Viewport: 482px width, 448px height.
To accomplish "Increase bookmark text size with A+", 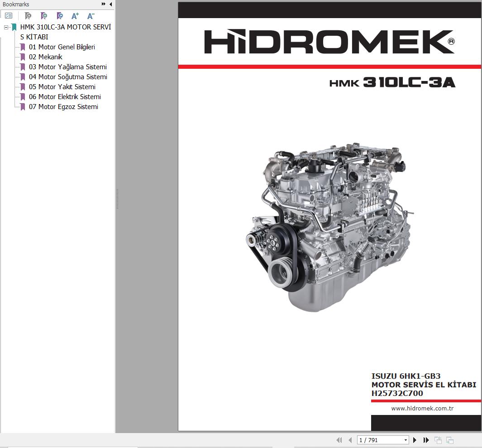I will click(x=75, y=16).
